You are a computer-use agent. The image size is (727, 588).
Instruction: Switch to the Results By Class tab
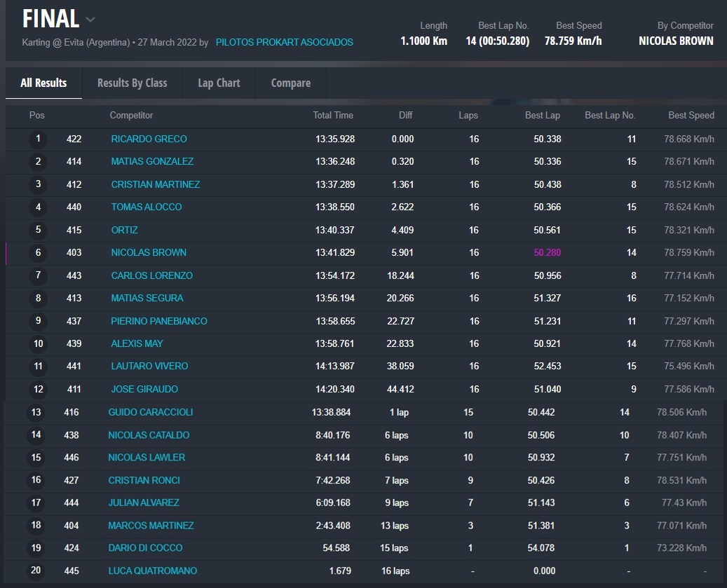(x=132, y=83)
